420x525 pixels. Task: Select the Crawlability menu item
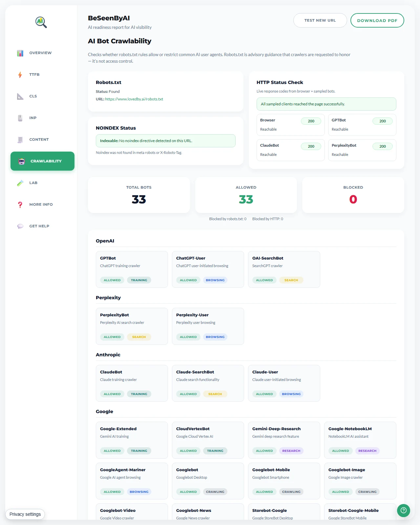click(x=42, y=161)
